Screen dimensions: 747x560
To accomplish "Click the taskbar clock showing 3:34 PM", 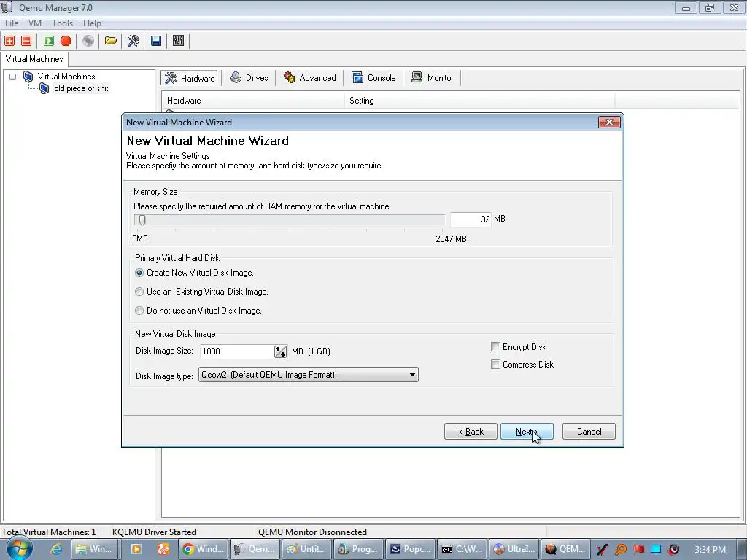I will pos(710,549).
